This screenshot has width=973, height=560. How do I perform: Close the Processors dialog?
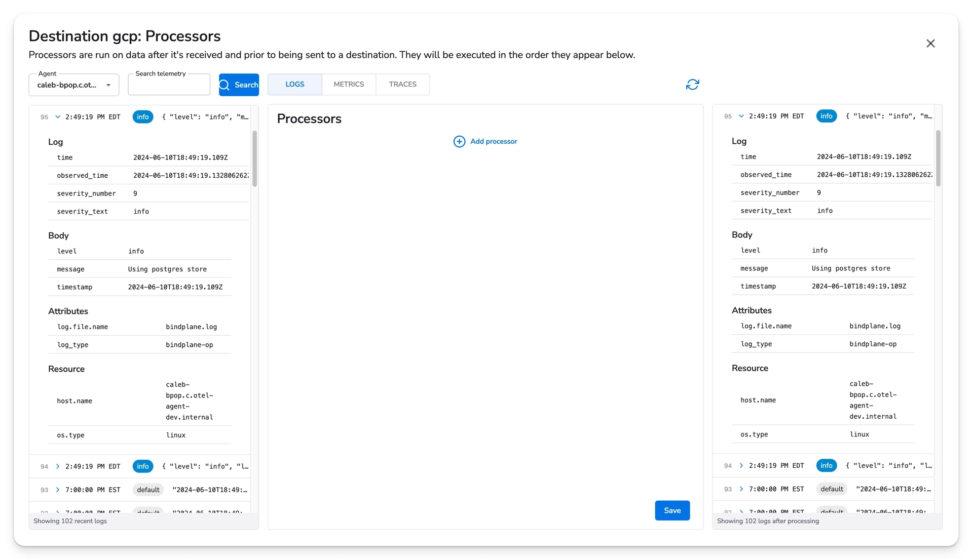(x=930, y=44)
